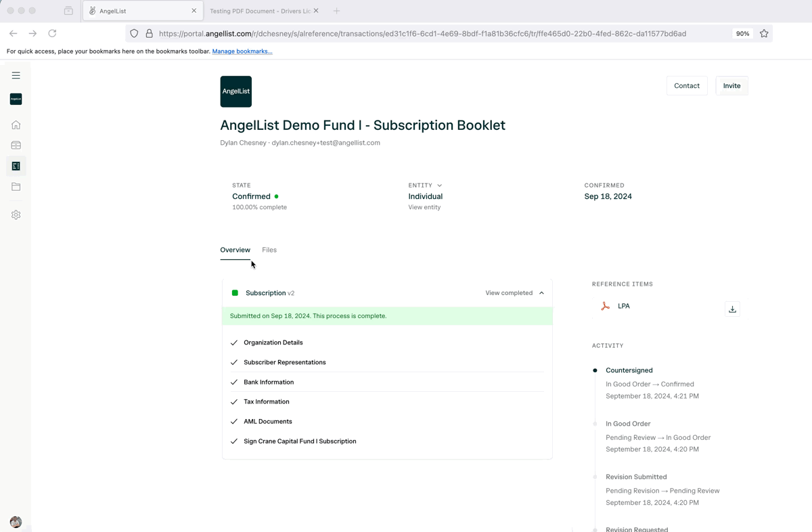Select the transactions list icon in sidebar
Screen dimensions: 812x532
pyautogui.click(x=16, y=166)
